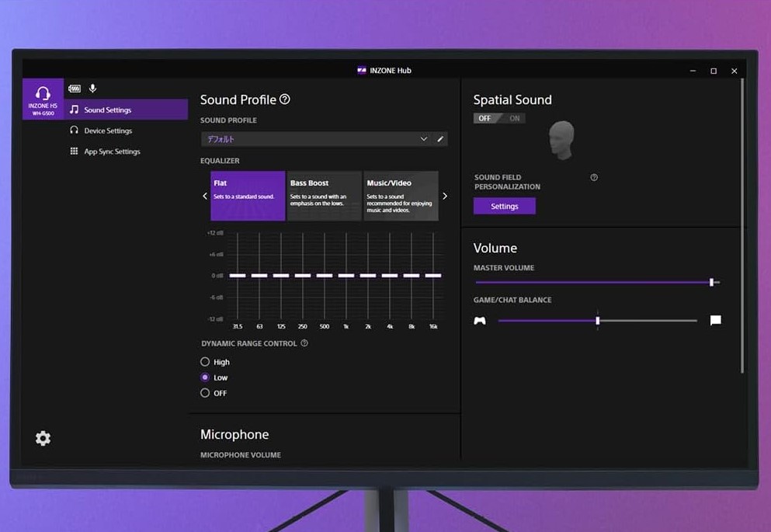
Task: Select the High dynamic range option
Action: pyautogui.click(x=205, y=362)
